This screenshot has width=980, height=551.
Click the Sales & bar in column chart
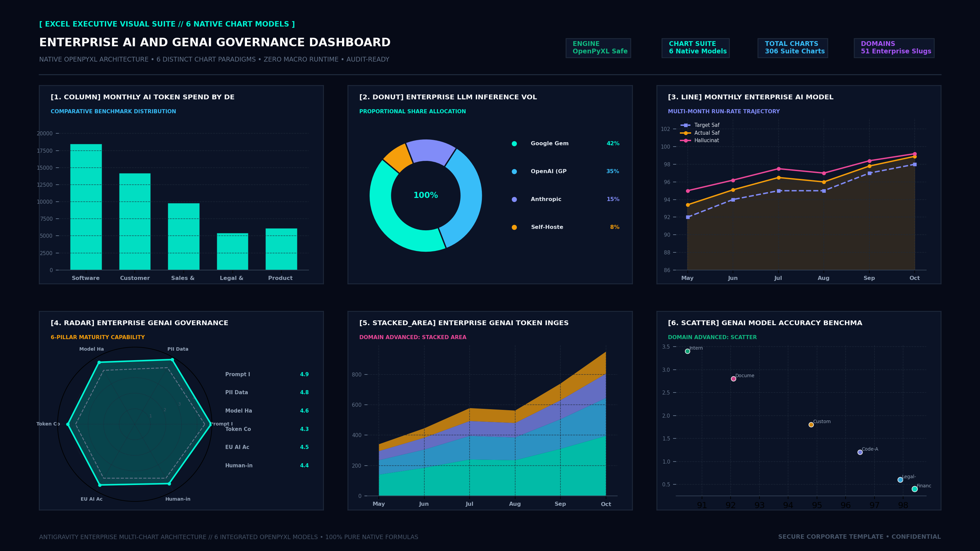pos(184,236)
